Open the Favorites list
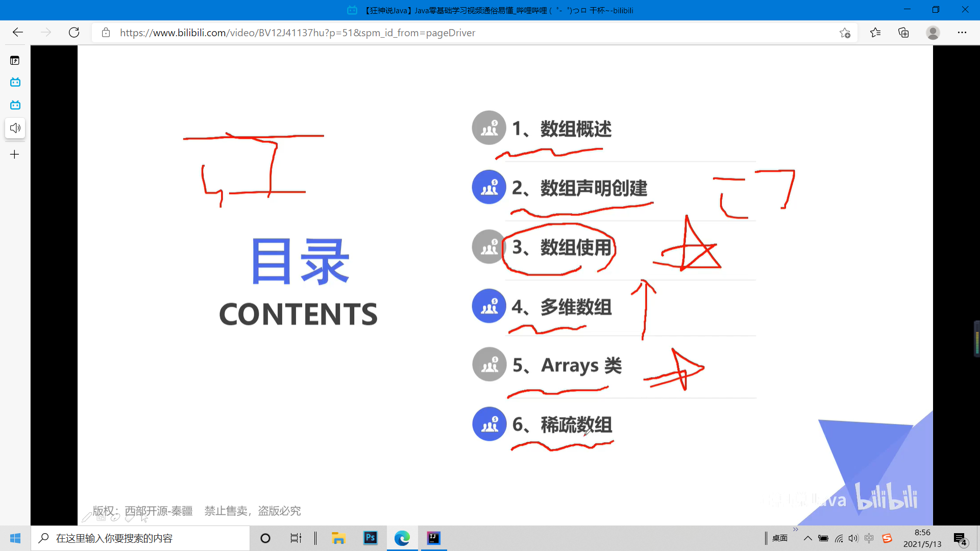The width and height of the screenshot is (980, 551). 875,33
